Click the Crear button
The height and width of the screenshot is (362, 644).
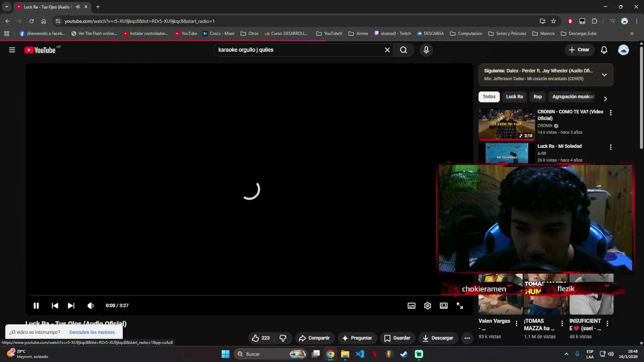pos(579,50)
